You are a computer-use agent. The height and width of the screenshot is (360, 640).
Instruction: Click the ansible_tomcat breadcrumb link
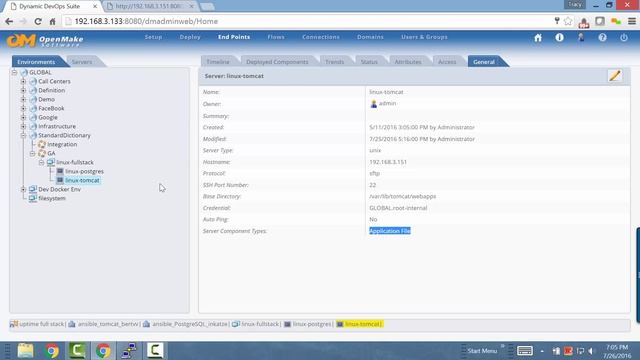[108, 324]
